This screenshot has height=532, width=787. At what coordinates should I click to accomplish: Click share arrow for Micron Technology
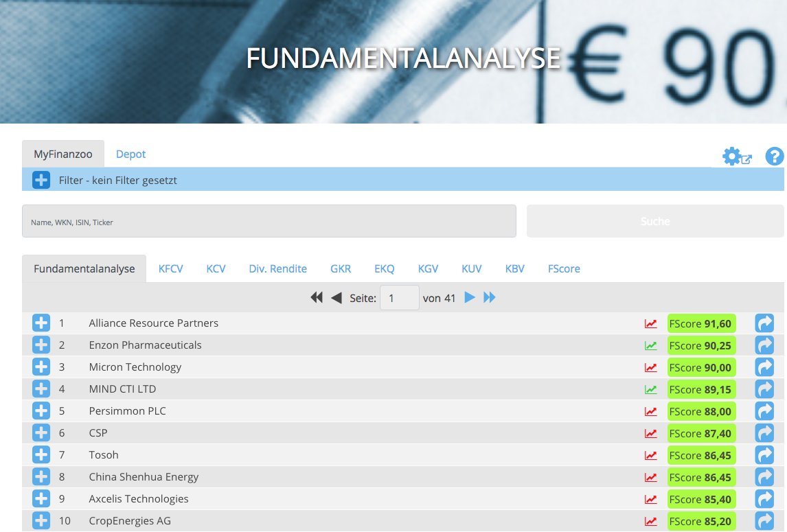(x=764, y=367)
